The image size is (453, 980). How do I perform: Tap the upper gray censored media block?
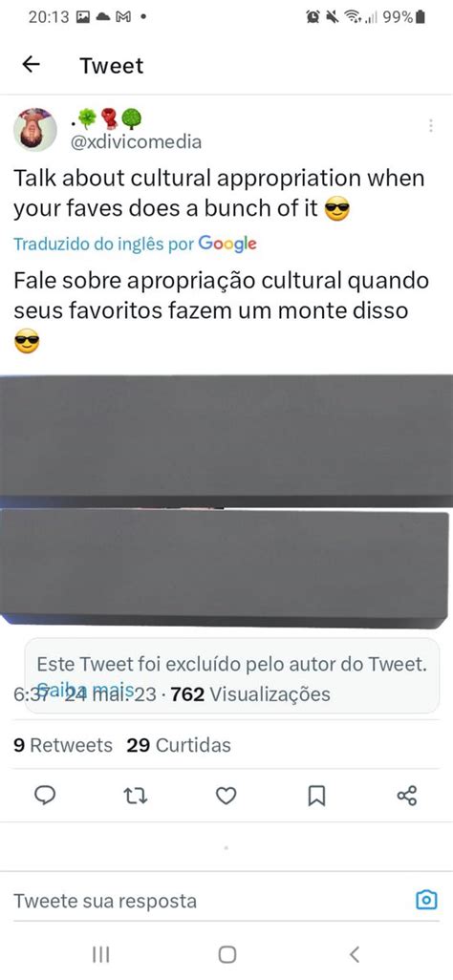(x=226, y=440)
